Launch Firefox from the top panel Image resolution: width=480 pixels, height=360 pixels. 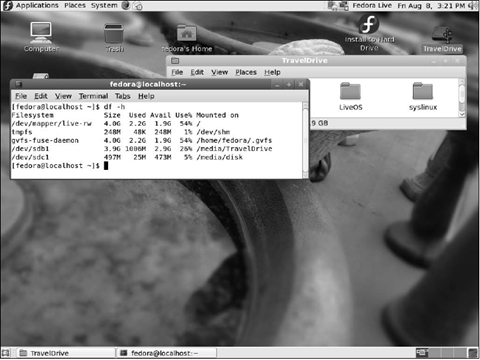(126, 5)
